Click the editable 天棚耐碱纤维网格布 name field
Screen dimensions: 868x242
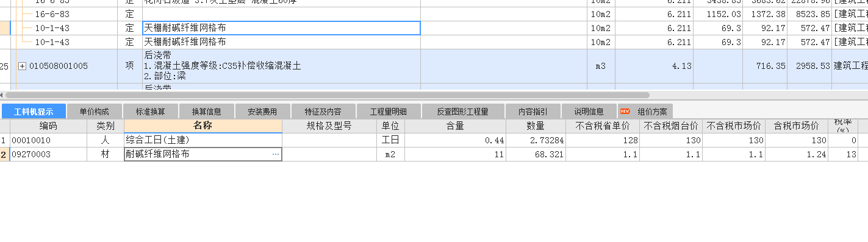click(x=281, y=28)
